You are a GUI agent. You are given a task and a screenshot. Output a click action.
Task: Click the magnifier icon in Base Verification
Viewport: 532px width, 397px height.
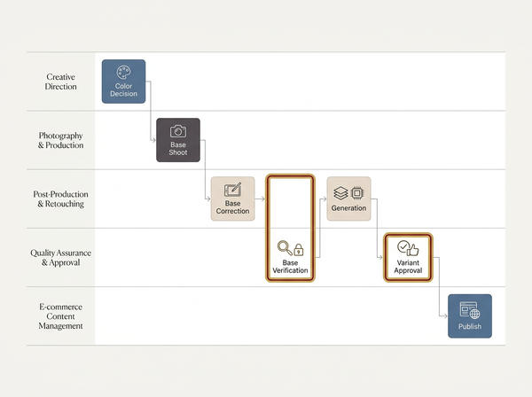[x=285, y=248]
